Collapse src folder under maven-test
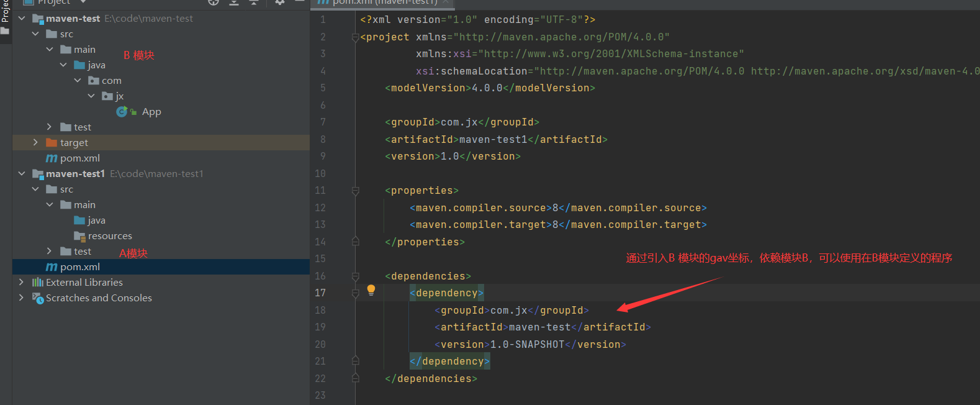This screenshot has width=980, height=405. (x=35, y=34)
